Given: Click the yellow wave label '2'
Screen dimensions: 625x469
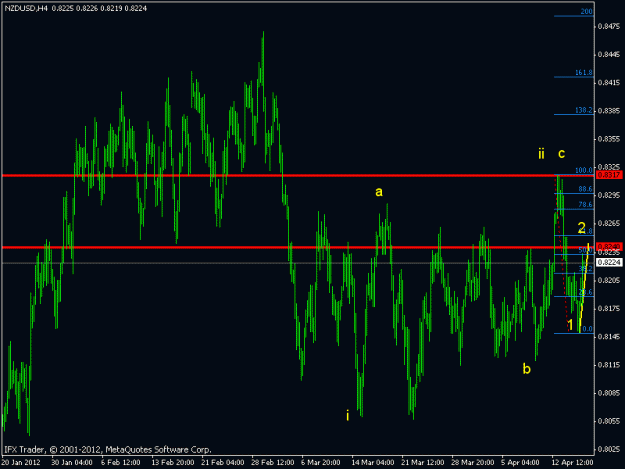Looking at the screenshot, I should point(582,228).
